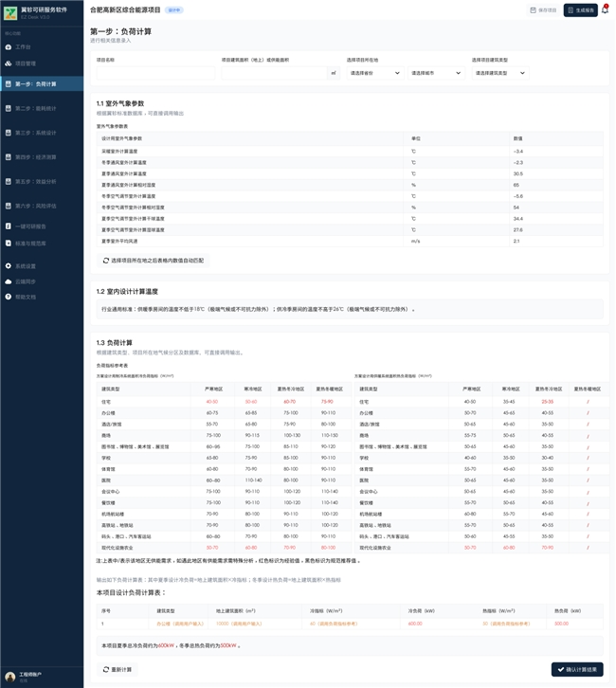Click the 保存项目 button
This screenshot has width=616, height=688.
(543, 10)
